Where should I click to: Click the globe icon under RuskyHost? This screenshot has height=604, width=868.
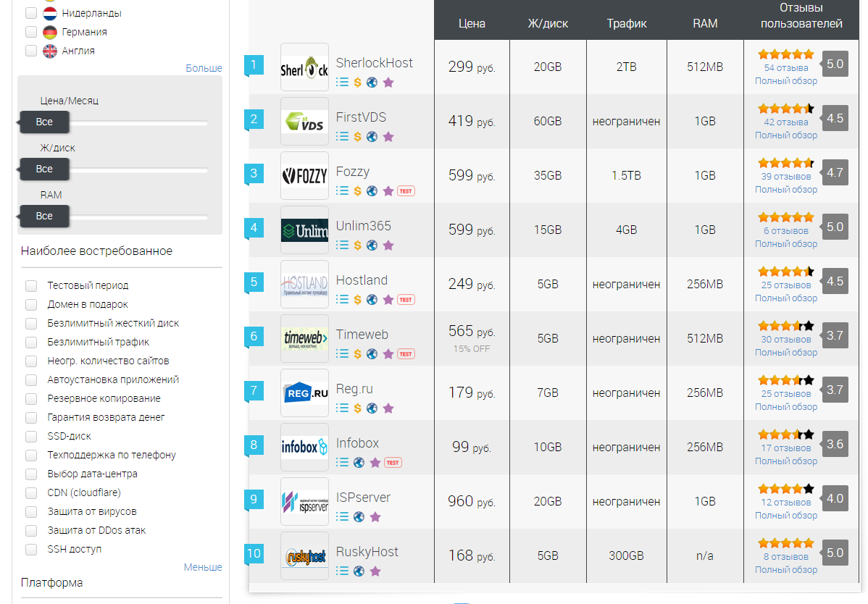click(x=359, y=571)
